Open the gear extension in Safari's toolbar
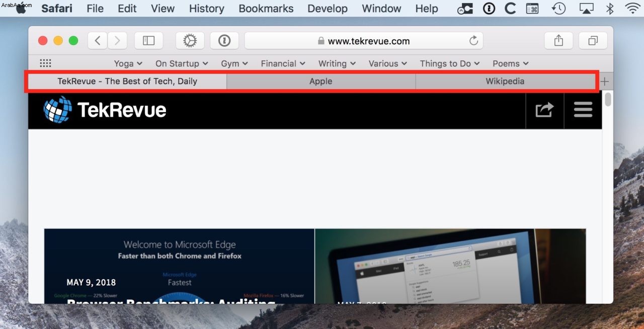This screenshot has width=644, height=329. (190, 41)
